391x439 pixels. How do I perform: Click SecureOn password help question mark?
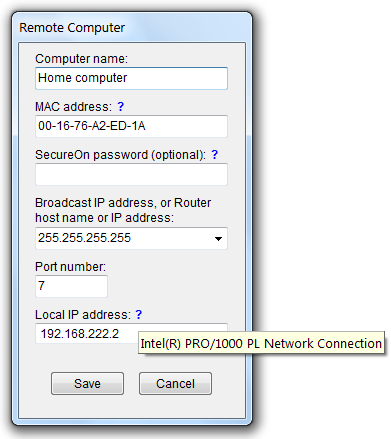214,155
